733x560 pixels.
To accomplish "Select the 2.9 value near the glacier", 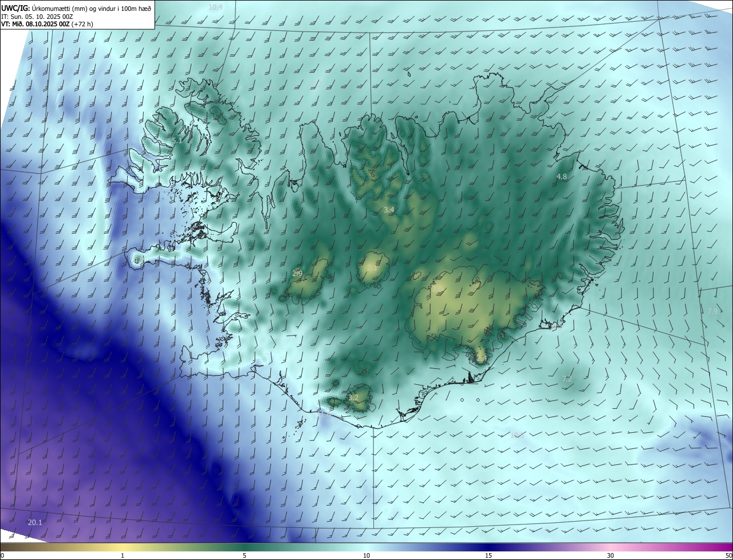I will [x=297, y=274].
